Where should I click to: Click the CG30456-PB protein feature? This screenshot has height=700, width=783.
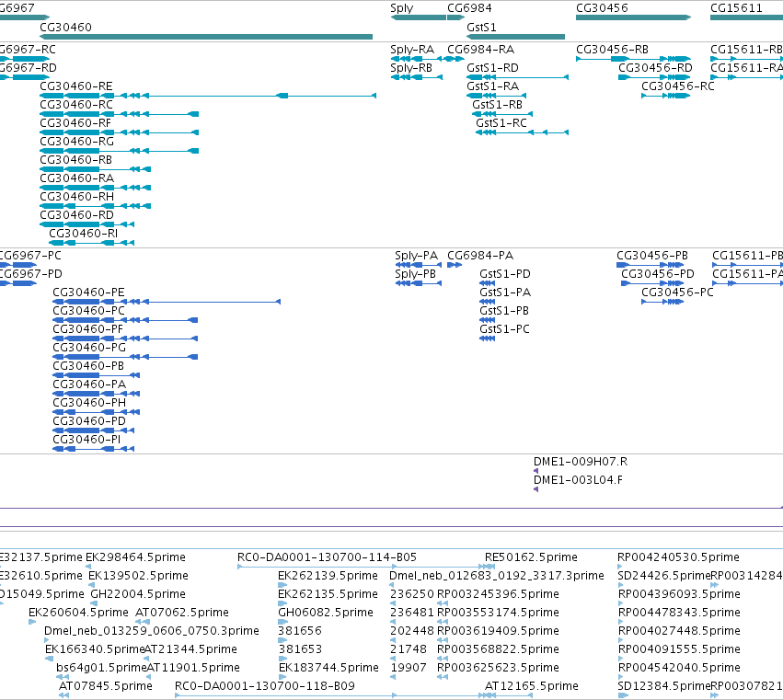coord(651,265)
